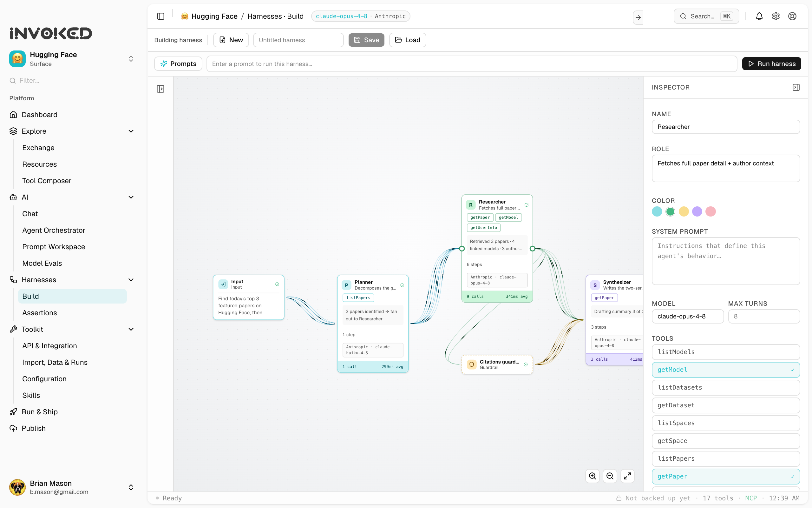Zoom in on the canvas
This screenshot has height=508, width=812.
coord(592,476)
